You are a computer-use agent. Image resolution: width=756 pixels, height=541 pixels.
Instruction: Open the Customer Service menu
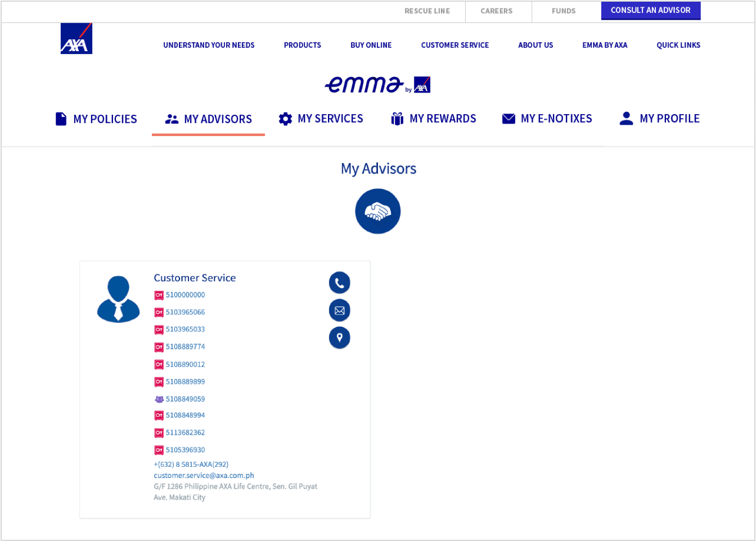(x=455, y=45)
